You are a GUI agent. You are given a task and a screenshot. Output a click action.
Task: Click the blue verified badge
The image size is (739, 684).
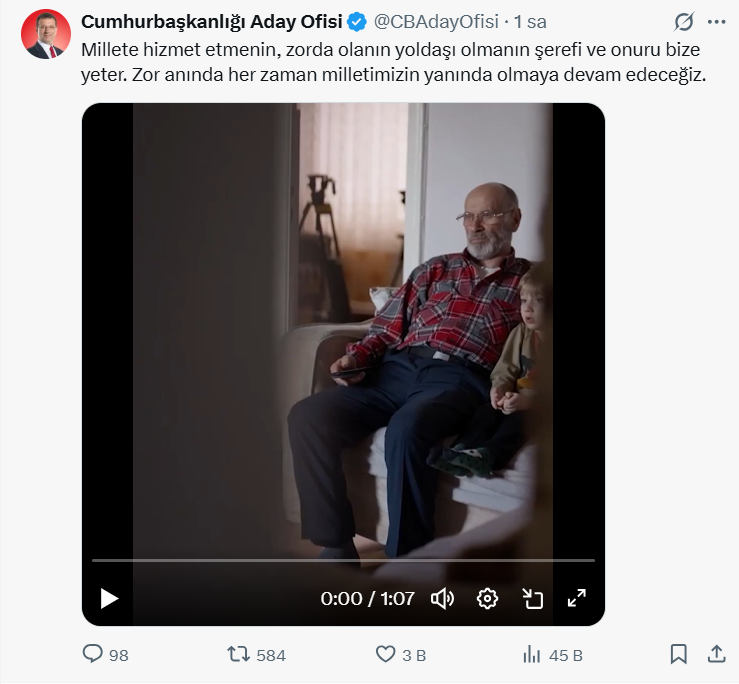[x=357, y=22]
